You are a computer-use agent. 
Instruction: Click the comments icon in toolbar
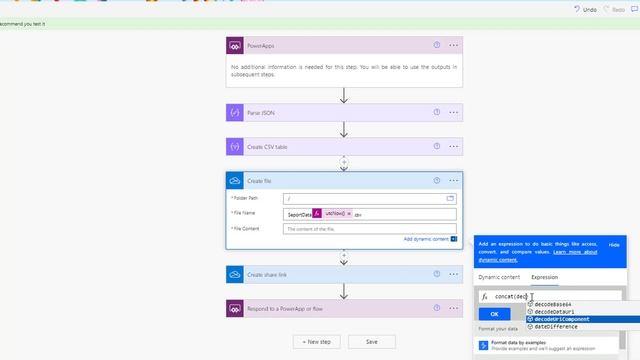tap(635, 9)
